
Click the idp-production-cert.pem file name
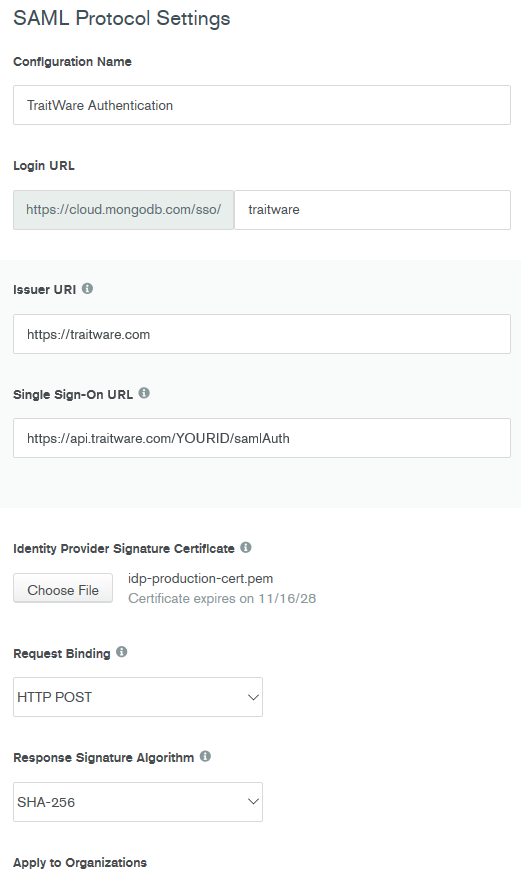click(x=201, y=578)
